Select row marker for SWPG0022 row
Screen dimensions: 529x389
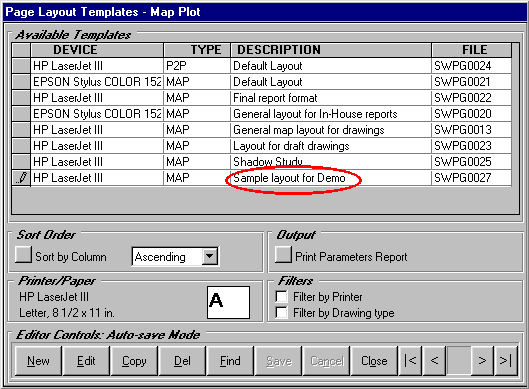click(21, 98)
